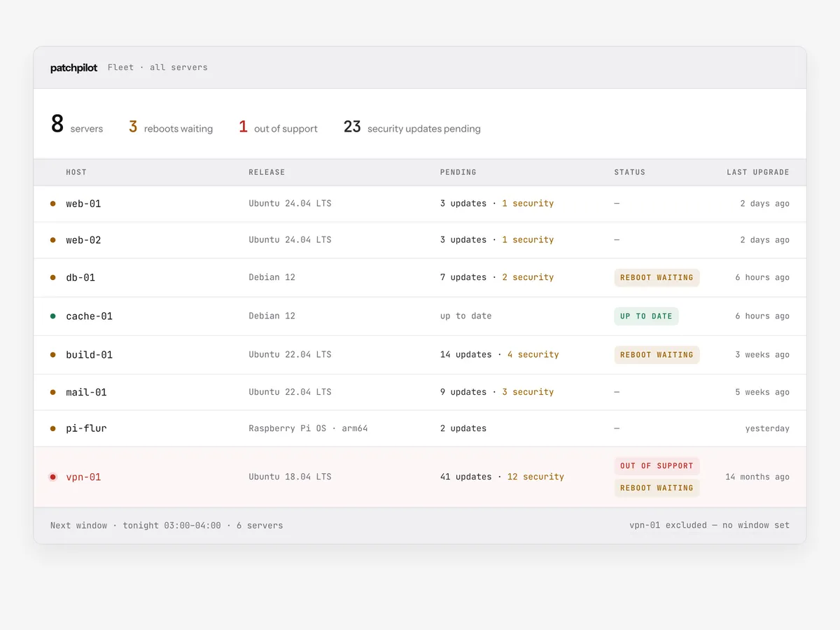
Task: Click '1 security' in the web-01 row
Action: click(x=528, y=204)
